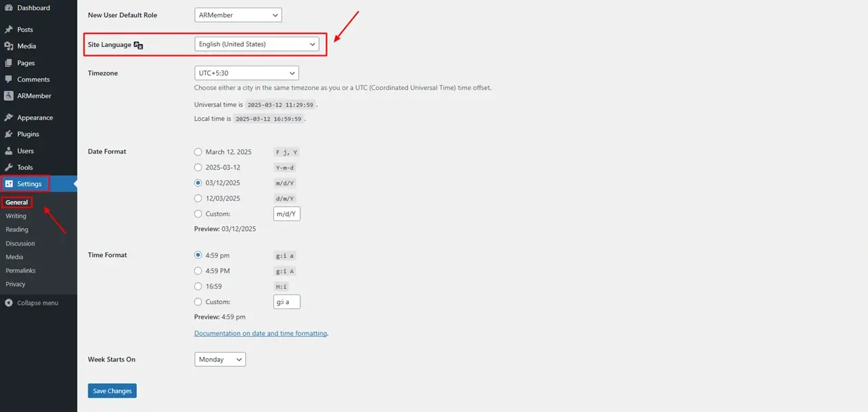This screenshot has height=412, width=868.
Task: Click the Tools wrench icon
Action: coord(8,167)
